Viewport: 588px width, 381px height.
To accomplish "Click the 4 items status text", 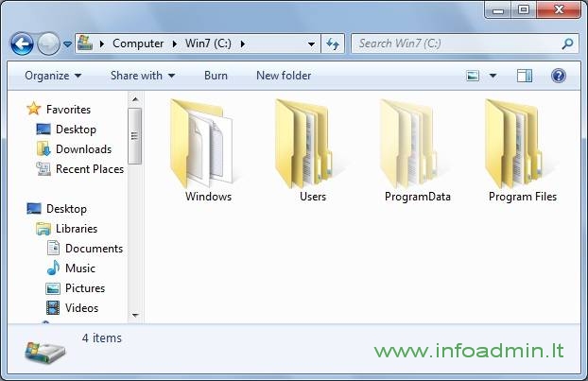I will (102, 338).
